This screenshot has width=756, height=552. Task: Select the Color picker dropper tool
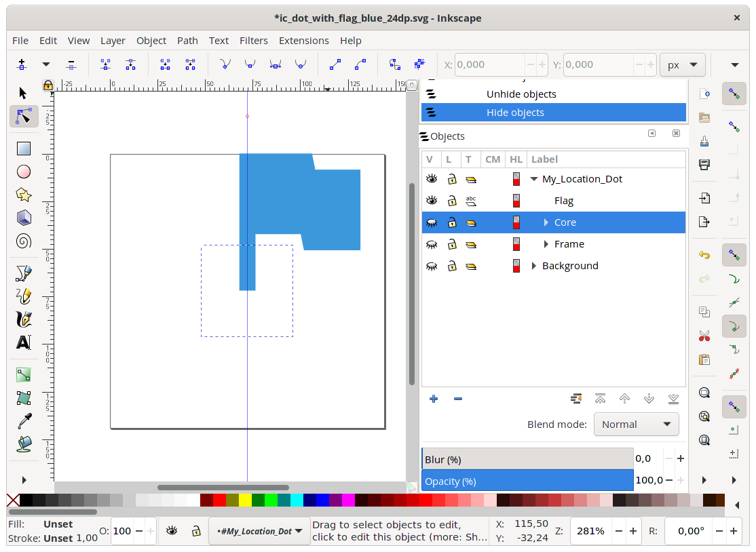(24, 421)
